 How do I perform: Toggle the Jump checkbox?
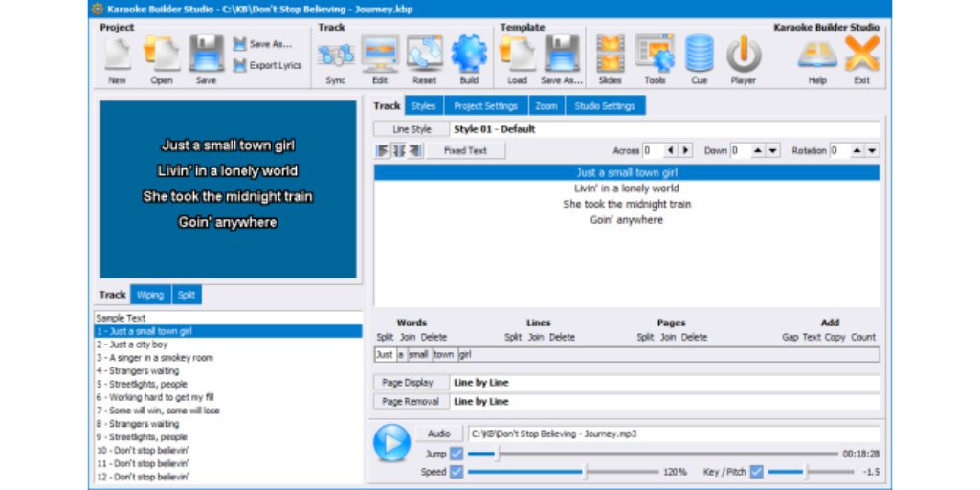coord(457,454)
